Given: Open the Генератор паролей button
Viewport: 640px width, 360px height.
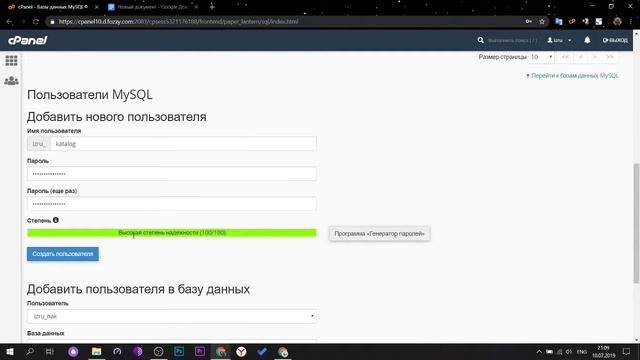Looking at the screenshot, I should (379, 233).
